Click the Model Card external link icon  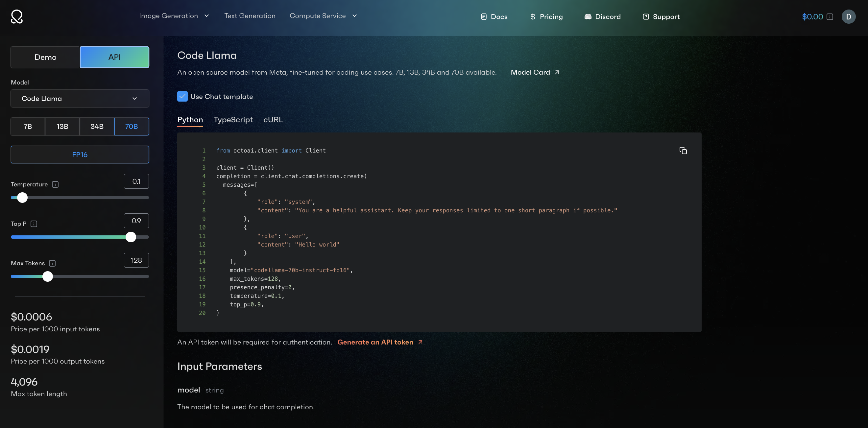(558, 73)
